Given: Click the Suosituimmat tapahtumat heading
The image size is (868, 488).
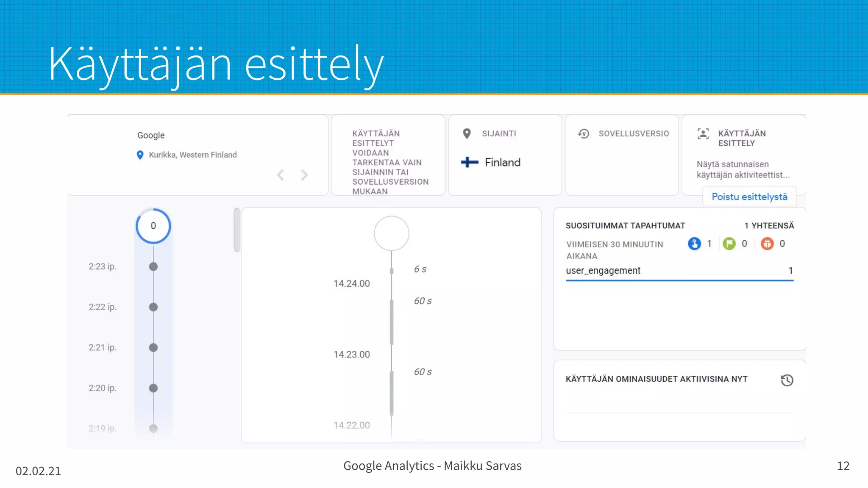Looking at the screenshot, I should click(x=625, y=226).
